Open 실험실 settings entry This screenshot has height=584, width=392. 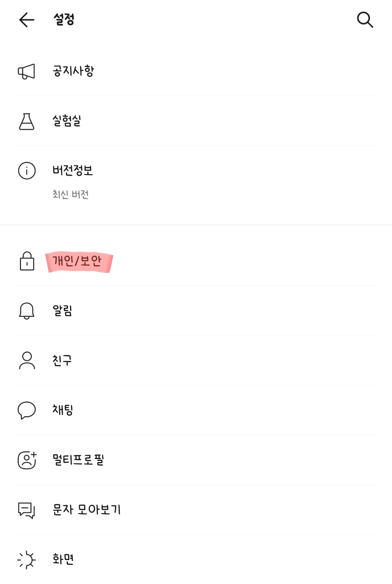coord(67,121)
